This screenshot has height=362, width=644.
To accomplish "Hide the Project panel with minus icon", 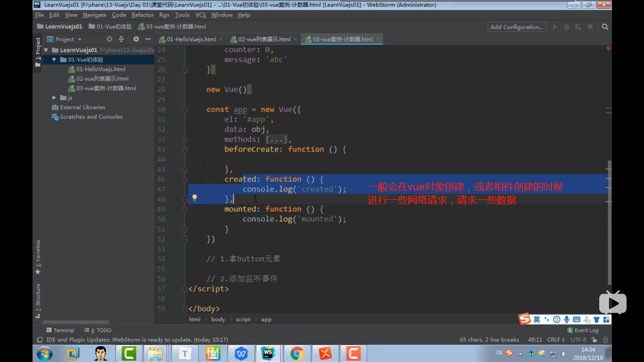I will [x=148, y=39].
